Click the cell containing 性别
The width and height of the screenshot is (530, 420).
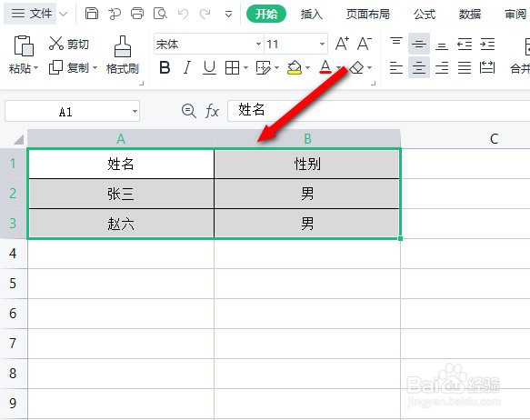click(307, 164)
